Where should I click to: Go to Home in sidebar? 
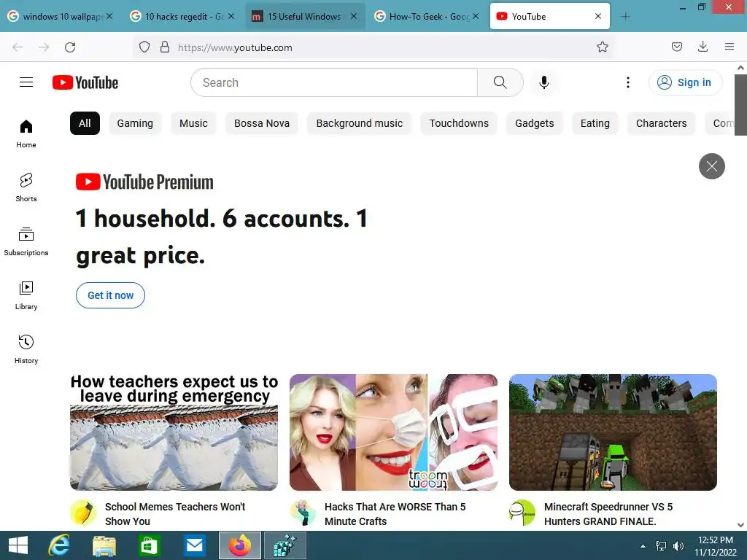pos(26,134)
